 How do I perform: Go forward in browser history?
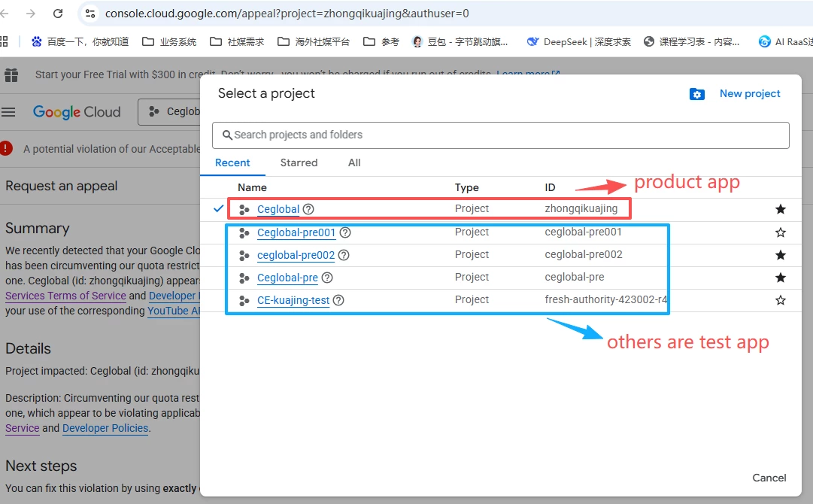click(x=31, y=14)
